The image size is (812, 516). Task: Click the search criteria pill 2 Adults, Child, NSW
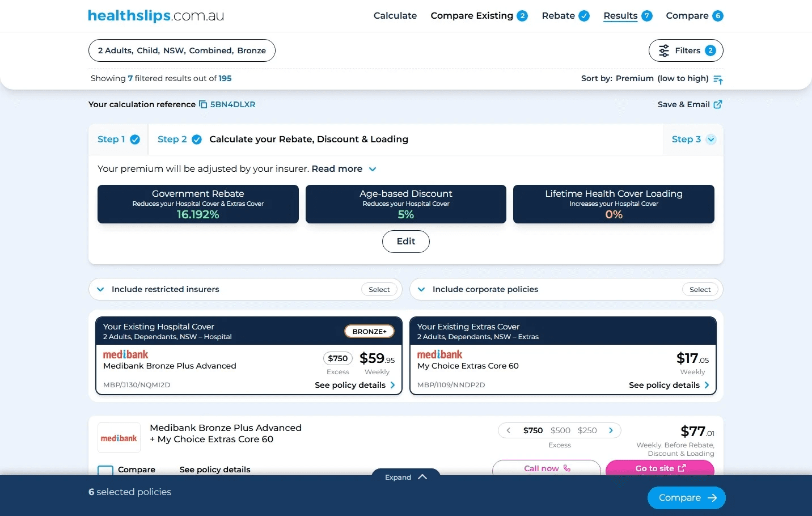click(x=182, y=50)
